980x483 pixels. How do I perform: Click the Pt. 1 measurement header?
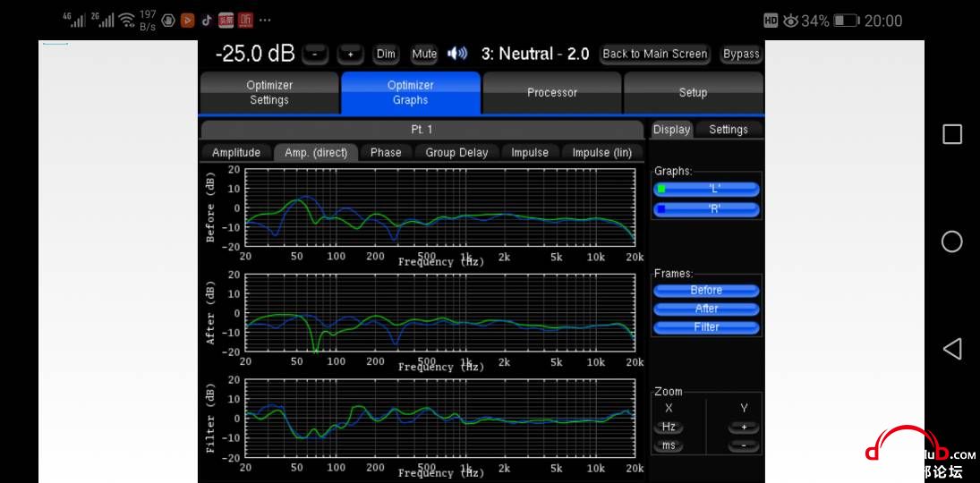tap(422, 130)
